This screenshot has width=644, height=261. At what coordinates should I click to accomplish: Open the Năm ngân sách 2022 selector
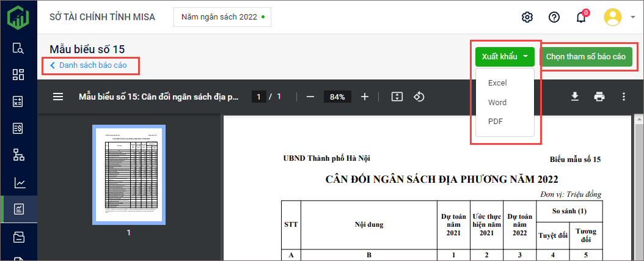click(222, 17)
